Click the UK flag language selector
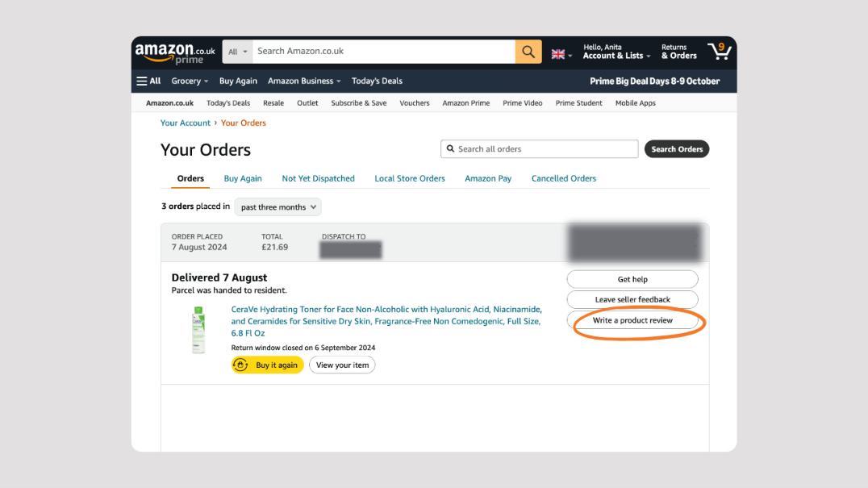The width and height of the screenshot is (868, 488). 561,54
